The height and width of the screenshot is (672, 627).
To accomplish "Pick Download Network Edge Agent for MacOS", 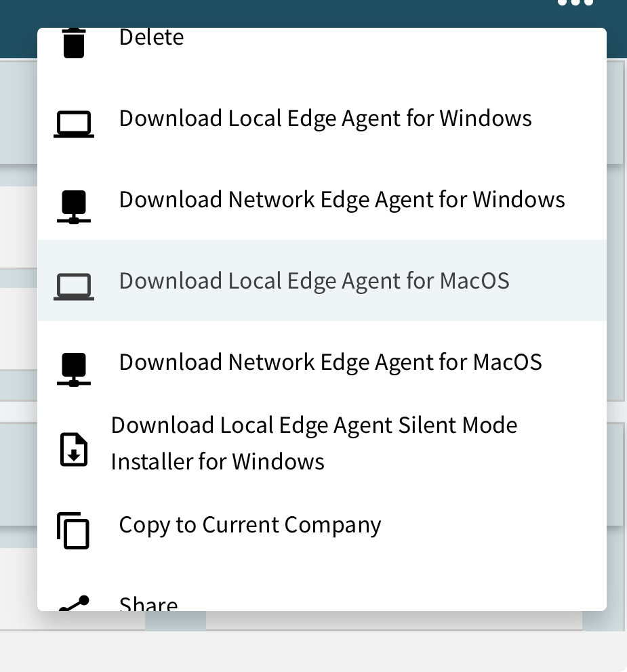I will point(330,362).
